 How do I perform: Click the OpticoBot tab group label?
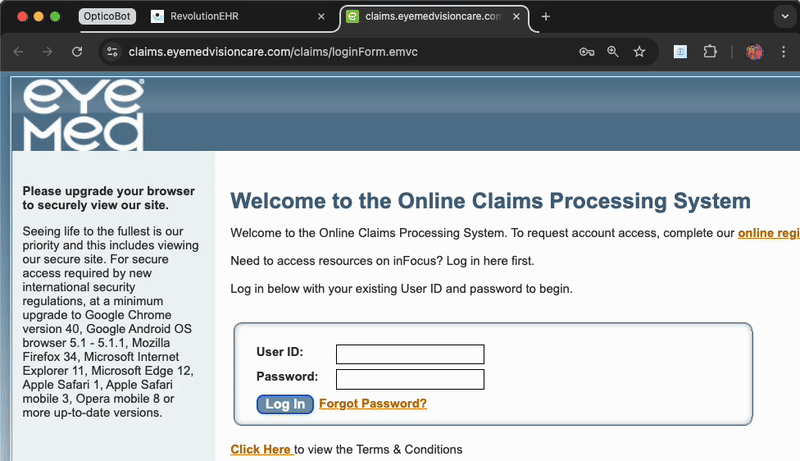click(107, 16)
